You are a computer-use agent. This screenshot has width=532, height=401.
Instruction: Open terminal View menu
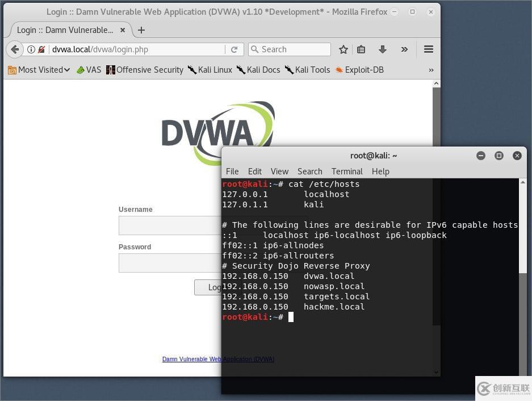pos(279,172)
